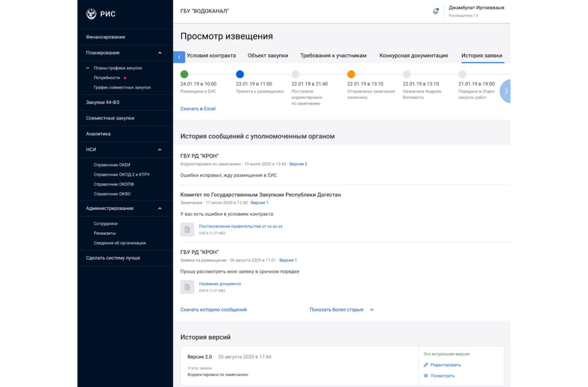Switch to the Конкурсная документация tab

click(414, 56)
